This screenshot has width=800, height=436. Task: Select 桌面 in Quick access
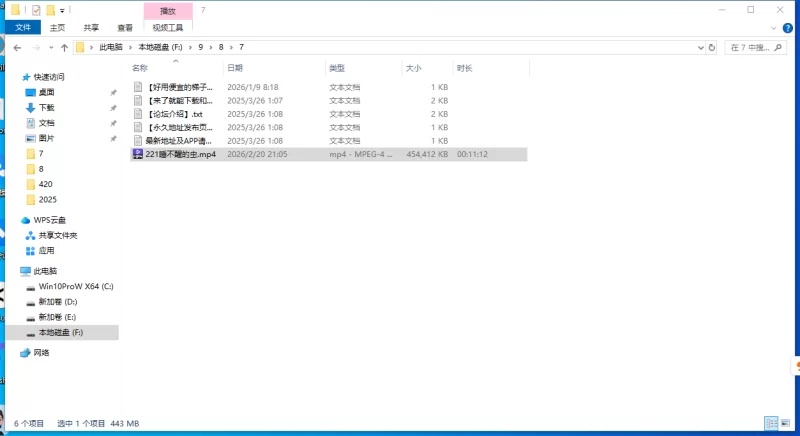click(x=46, y=92)
